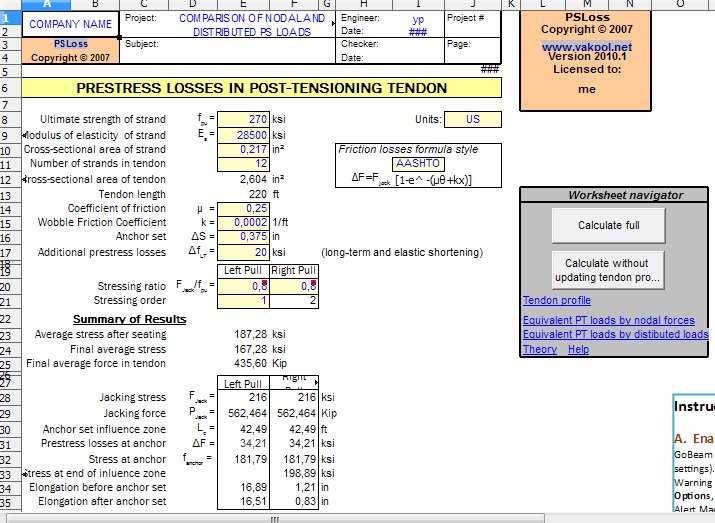
Task: Click the horizontal scrollbar at bottom
Action: tap(275, 519)
